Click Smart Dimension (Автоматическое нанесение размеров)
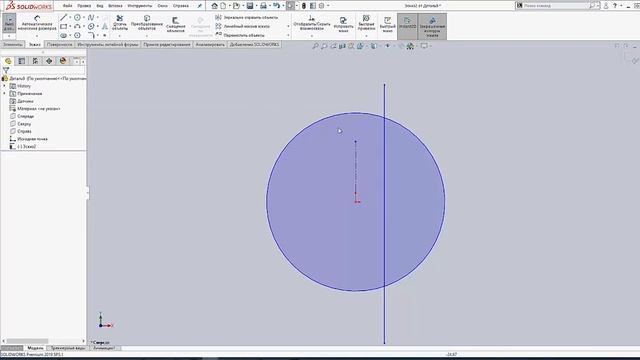This screenshot has height=360, width=640. point(37,23)
